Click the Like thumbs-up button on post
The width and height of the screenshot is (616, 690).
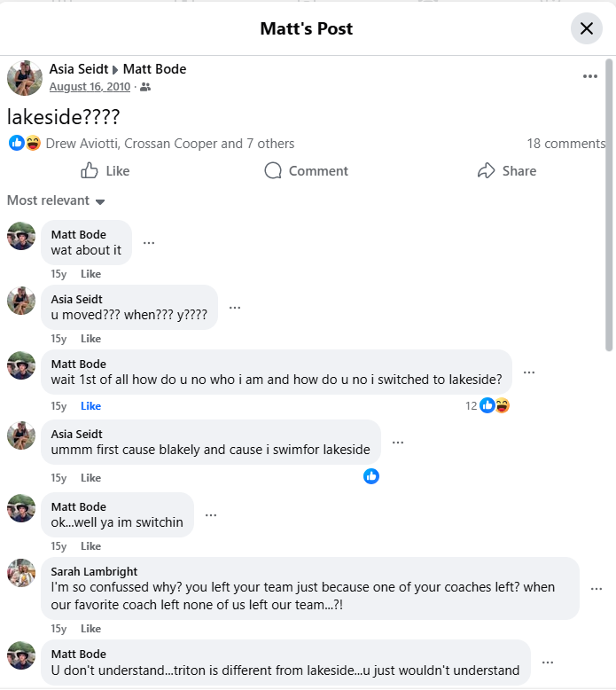tap(105, 171)
